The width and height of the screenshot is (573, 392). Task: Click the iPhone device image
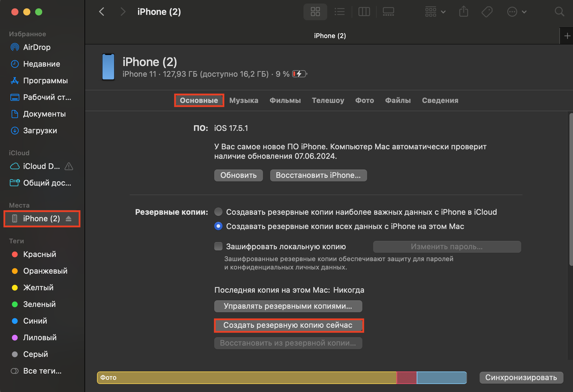(108, 67)
